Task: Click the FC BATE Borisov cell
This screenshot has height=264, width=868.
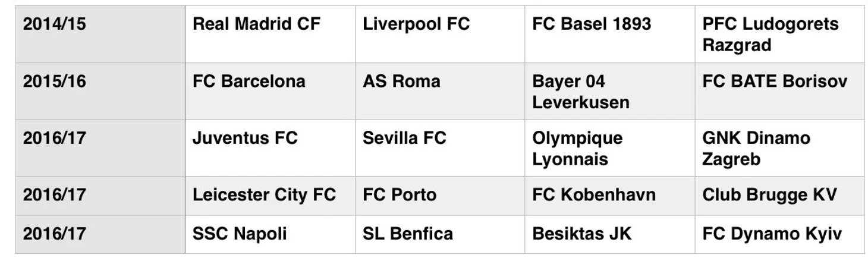Action: 779,91
